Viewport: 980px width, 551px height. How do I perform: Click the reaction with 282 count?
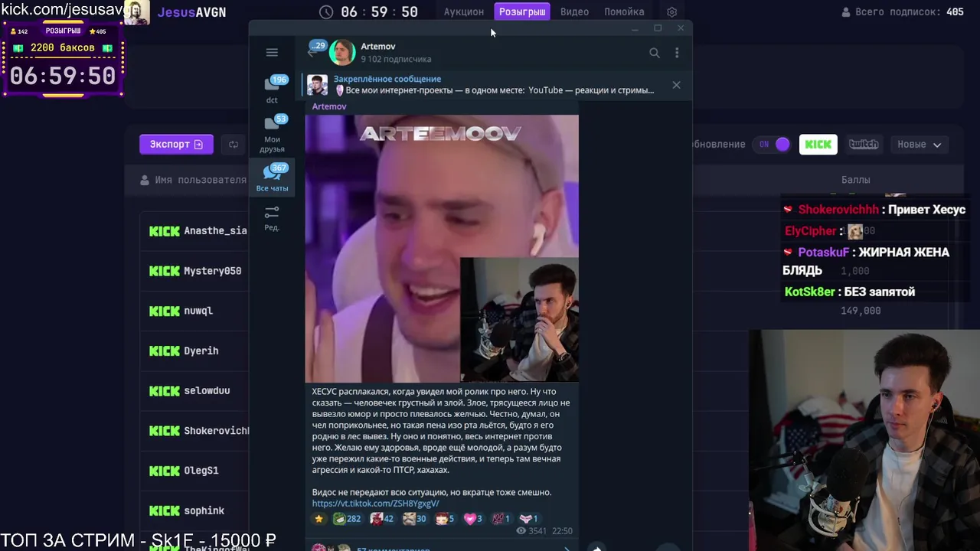347,519
